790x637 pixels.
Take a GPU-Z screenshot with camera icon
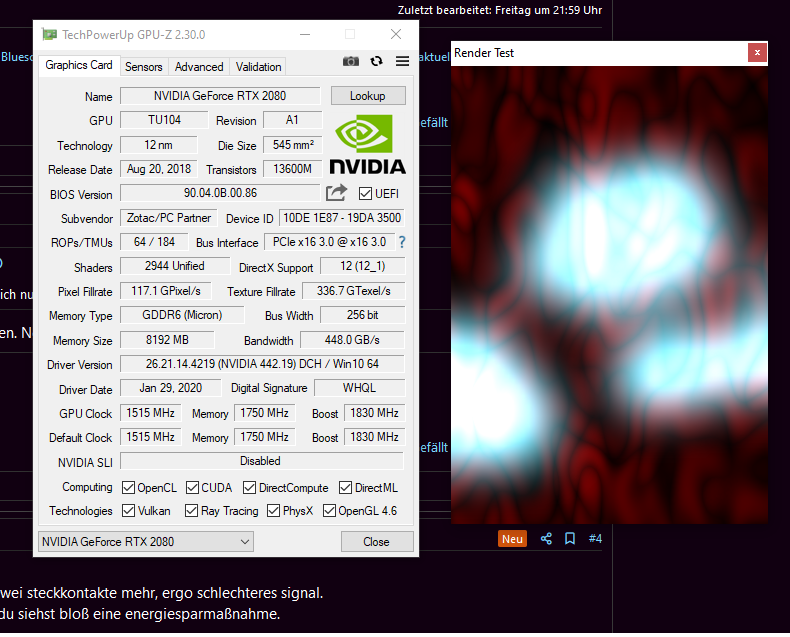click(351, 61)
